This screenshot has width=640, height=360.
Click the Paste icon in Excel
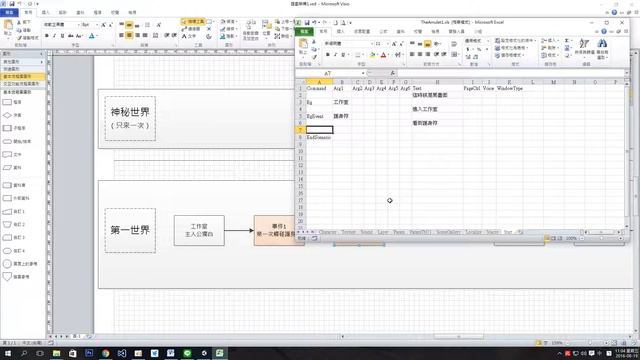pos(303,44)
